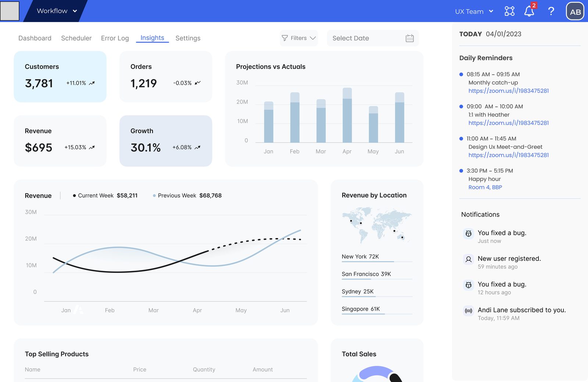Open the 1:1 with Heather zoom link

pos(509,123)
